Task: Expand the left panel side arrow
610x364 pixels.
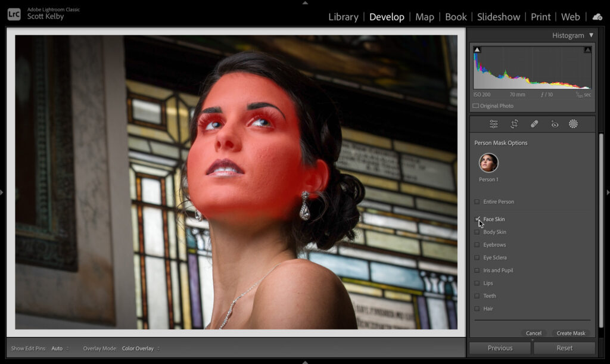Action: coord(2,192)
